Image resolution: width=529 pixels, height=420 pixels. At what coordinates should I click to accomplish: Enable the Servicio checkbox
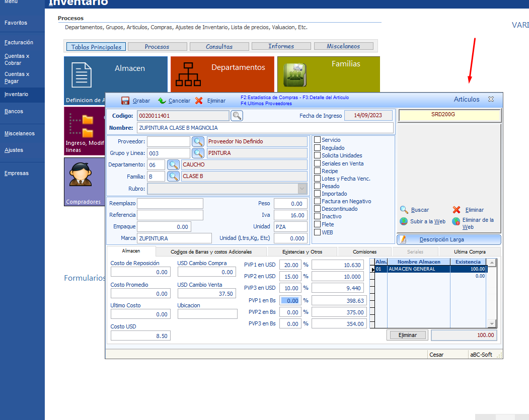317,140
